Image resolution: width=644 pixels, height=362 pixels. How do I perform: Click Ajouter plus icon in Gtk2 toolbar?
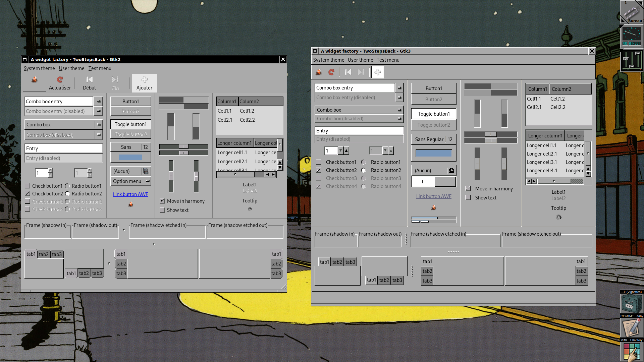(145, 79)
